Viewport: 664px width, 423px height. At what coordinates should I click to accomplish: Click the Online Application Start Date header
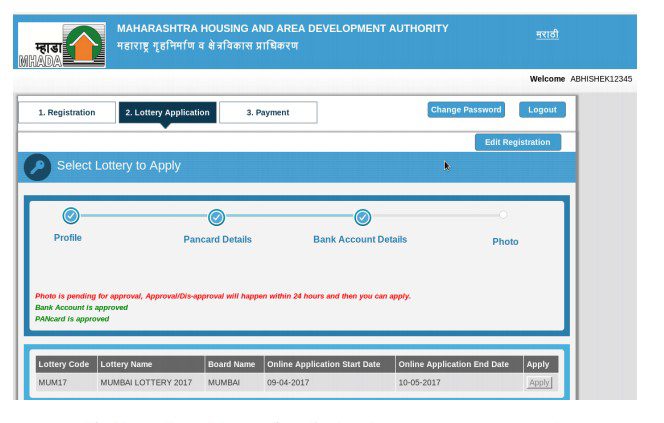pos(330,364)
